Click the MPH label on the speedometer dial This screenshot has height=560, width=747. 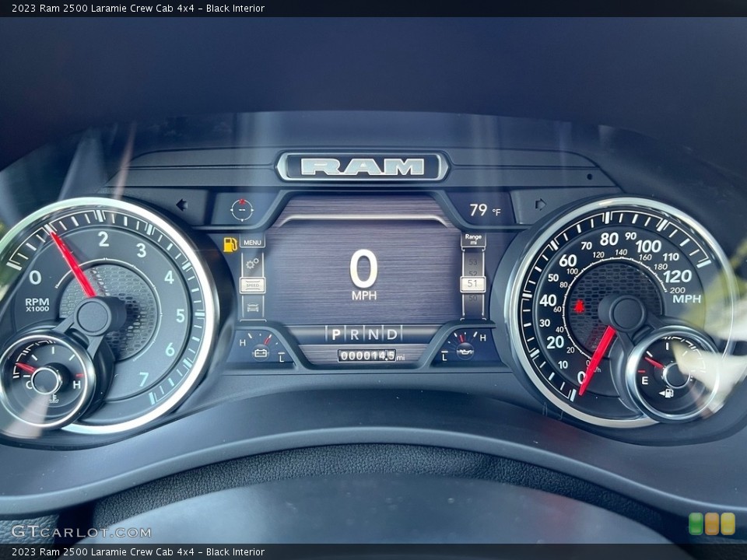tap(686, 299)
